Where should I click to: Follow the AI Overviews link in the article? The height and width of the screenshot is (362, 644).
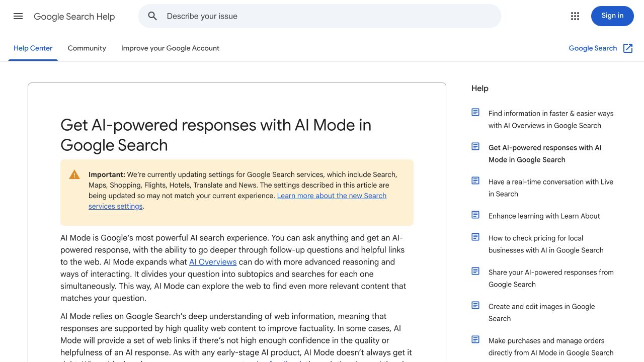click(x=213, y=262)
